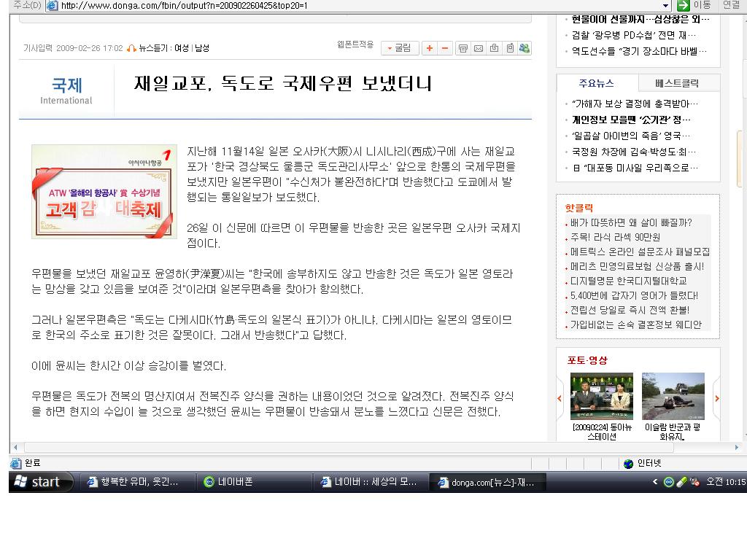Expand the address bar URL dropdown
This screenshot has width=747, height=560.
665,6
